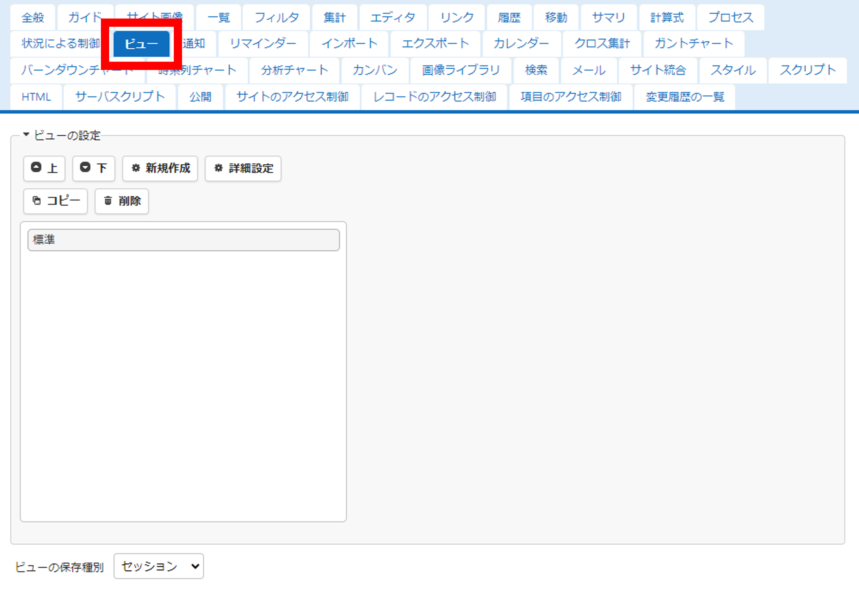Open the カレンダー tab
This screenshot has width=859, height=616.
pyautogui.click(x=522, y=43)
